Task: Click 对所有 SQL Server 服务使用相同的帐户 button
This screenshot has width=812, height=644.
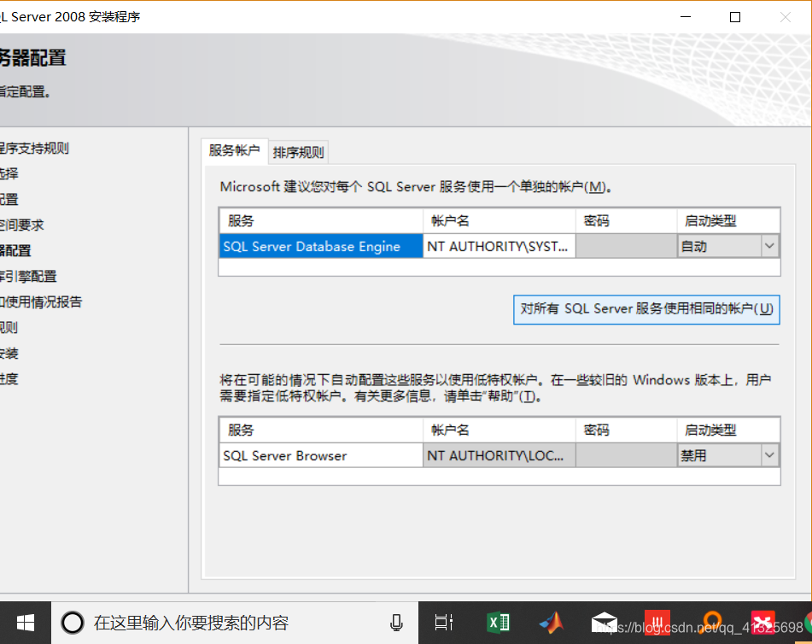Action: (x=646, y=309)
